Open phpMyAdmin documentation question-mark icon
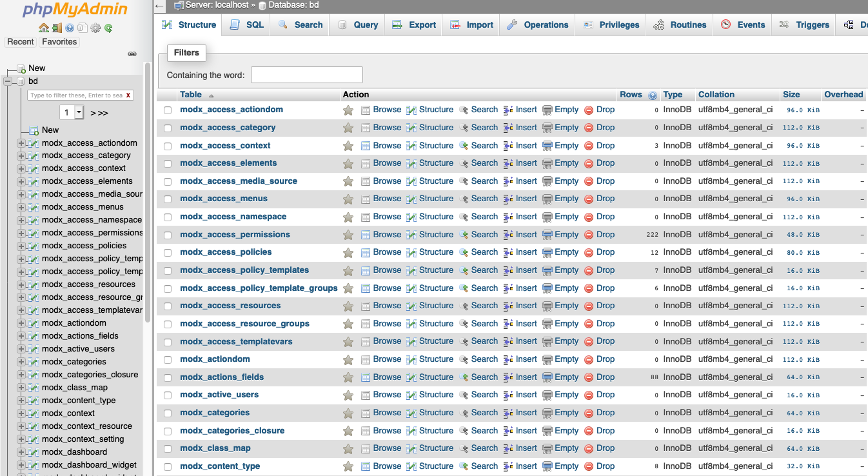The width and height of the screenshot is (868, 476). click(70, 28)
